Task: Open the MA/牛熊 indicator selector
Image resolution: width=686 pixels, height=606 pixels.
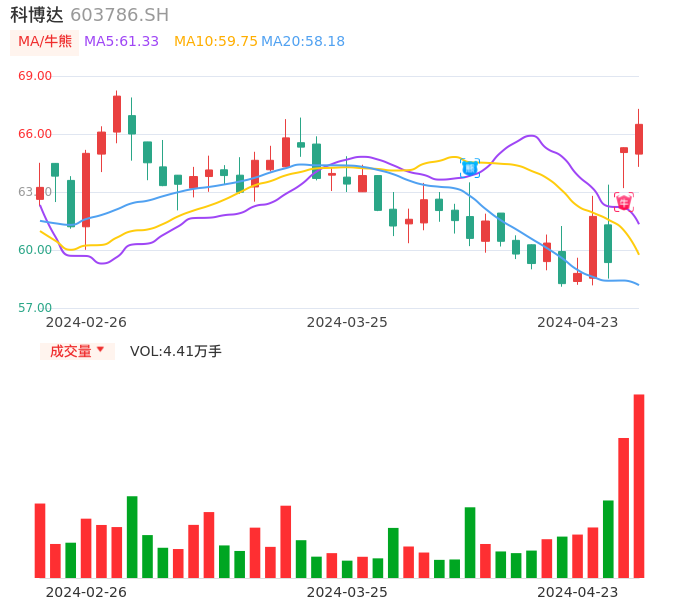Action: coord(45,41)
